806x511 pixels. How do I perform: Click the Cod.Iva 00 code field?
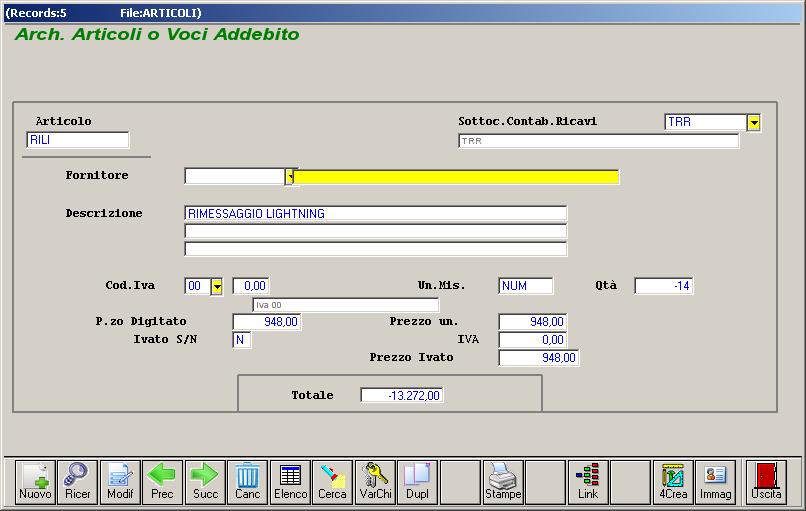[x=198, y=286]
